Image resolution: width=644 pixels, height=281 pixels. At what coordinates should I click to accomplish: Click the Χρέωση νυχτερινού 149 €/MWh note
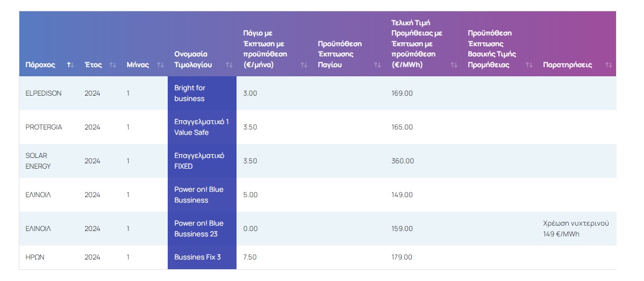point(576,229)
